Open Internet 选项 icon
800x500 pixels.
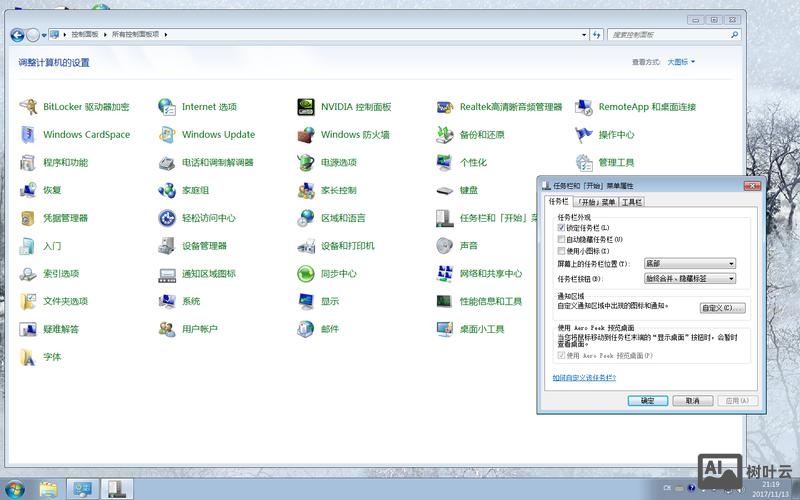pyautogui.click(x=167, y=107)
